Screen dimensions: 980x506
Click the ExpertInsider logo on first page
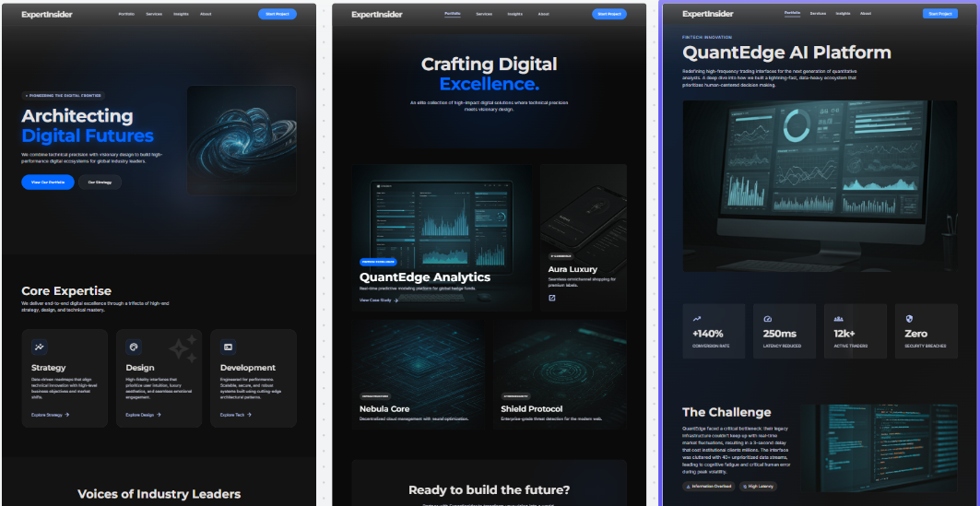(47, 14)
